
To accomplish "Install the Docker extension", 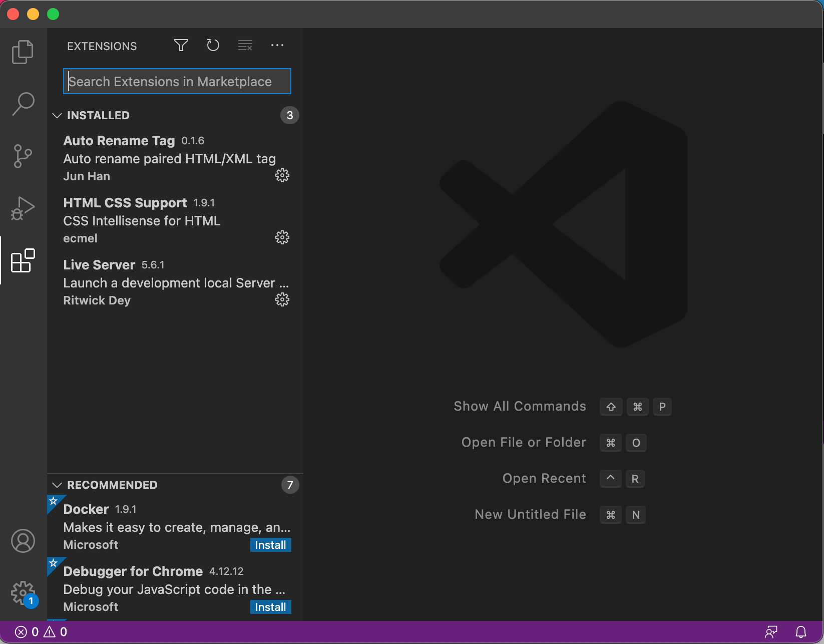I will coord(271,545).
